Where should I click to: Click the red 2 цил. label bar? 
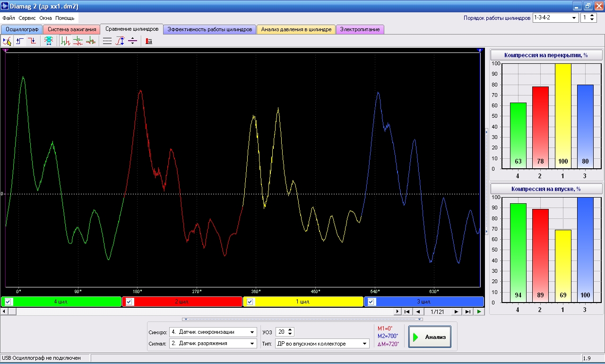tap(182, 302)
